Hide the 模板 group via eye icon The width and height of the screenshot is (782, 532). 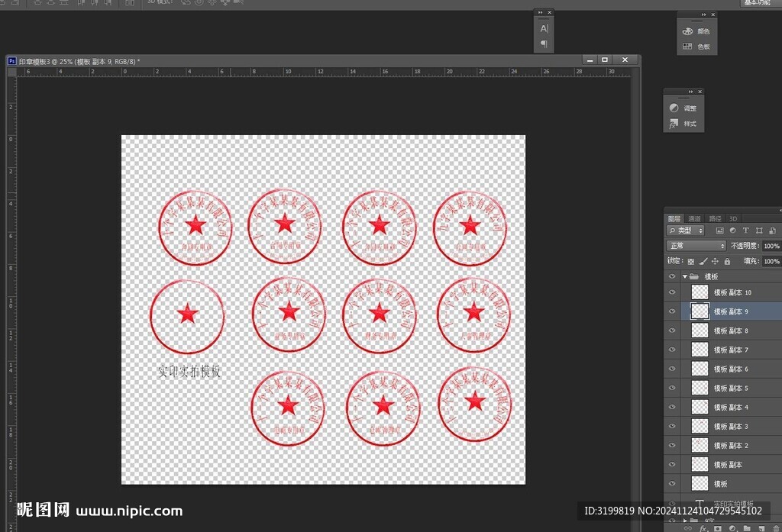click(672, 276)
